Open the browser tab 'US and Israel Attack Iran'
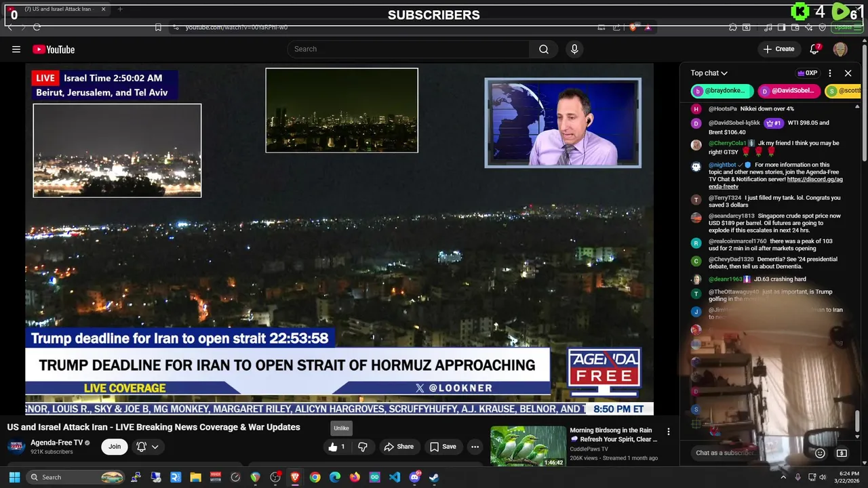 coord(57,9)
